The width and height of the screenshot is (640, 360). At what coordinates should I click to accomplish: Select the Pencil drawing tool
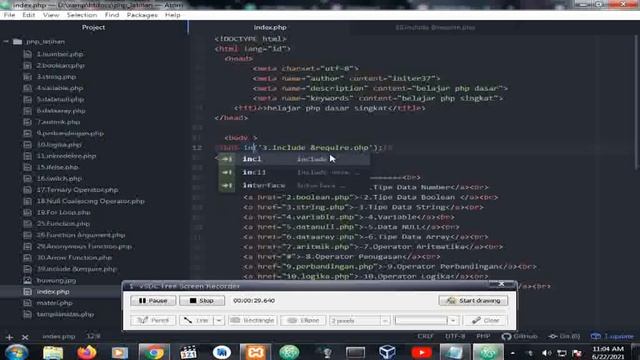(x=153, y=320)
